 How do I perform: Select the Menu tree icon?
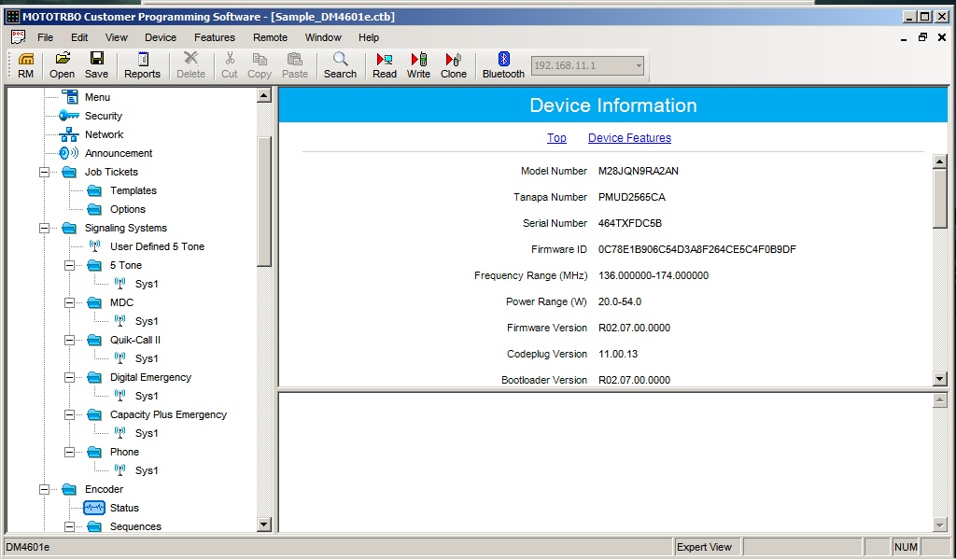[70, 97]
